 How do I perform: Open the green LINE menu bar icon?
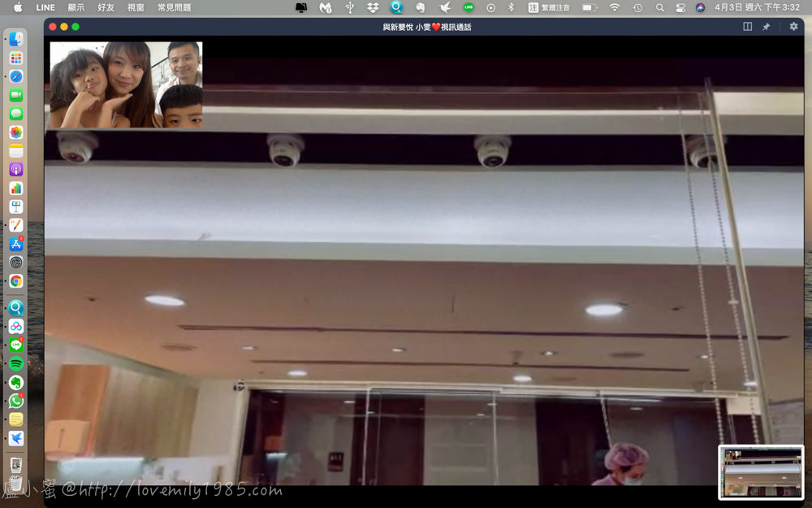[469, 7]
